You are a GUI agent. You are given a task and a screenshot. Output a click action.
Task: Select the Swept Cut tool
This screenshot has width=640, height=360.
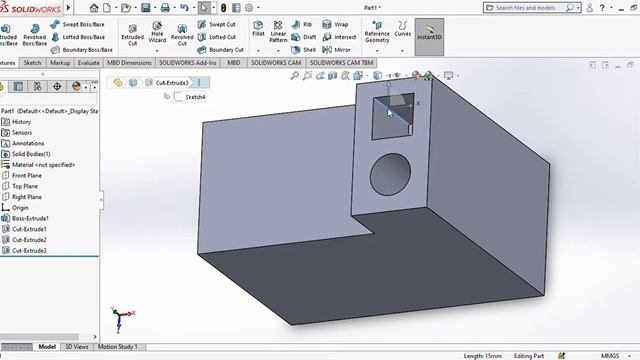click(x=216, y=24)
